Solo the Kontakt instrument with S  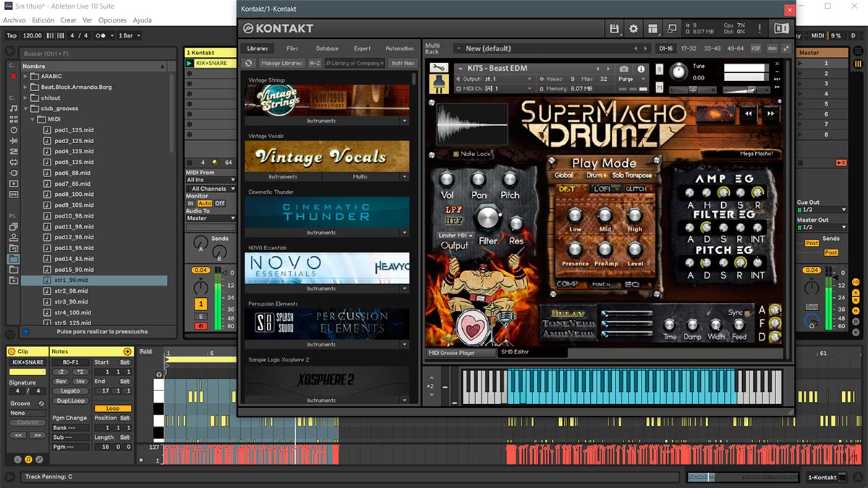(x=659, y=69)
